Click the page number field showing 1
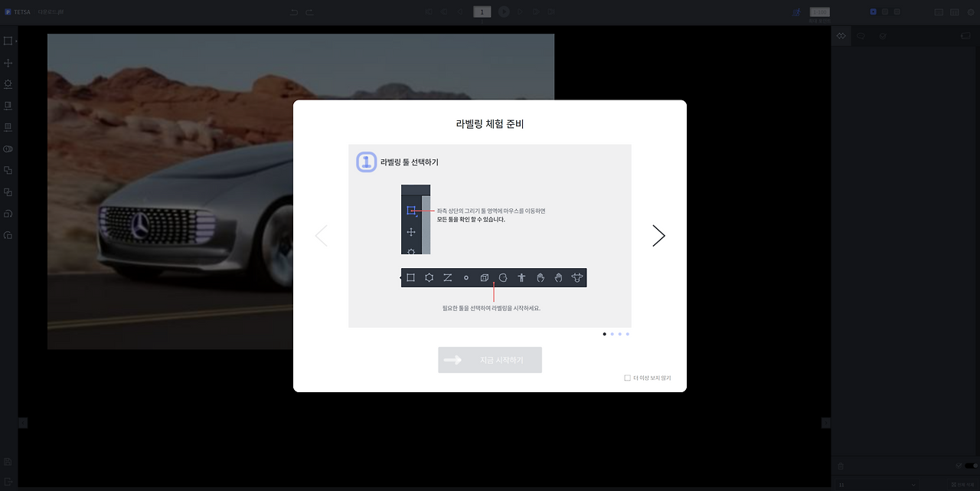The width and height of the screenshot is (980, 491). (482, 11)
